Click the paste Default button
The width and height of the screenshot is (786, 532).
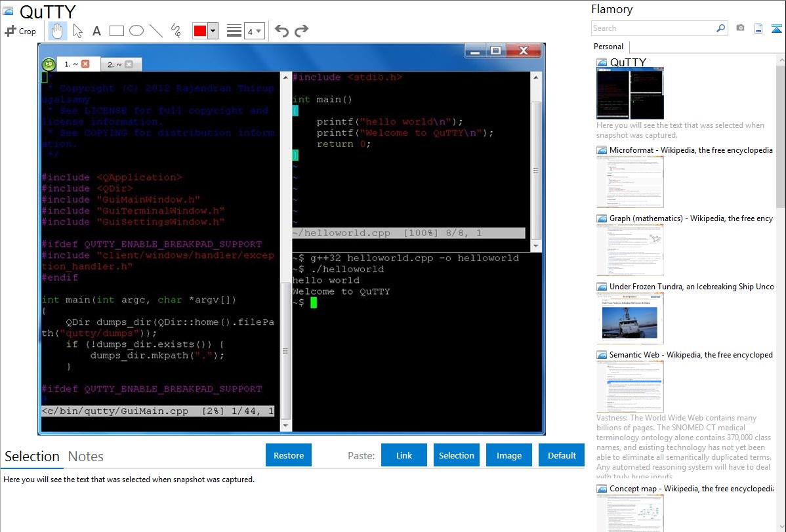click(x=562, y=455)
